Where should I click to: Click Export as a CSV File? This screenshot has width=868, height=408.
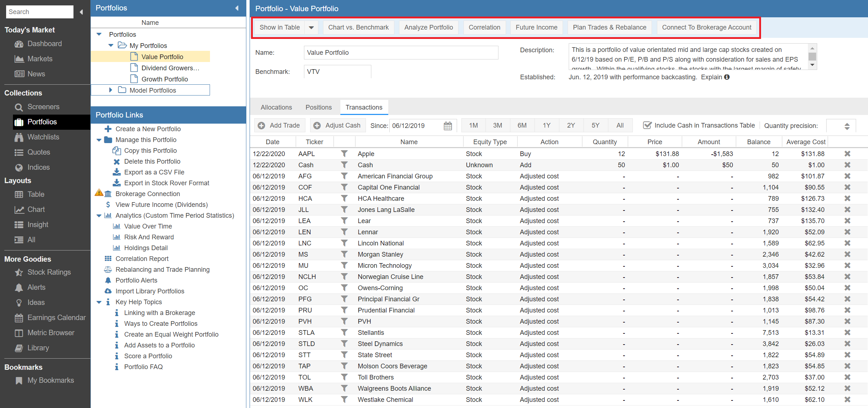[154, 172]
